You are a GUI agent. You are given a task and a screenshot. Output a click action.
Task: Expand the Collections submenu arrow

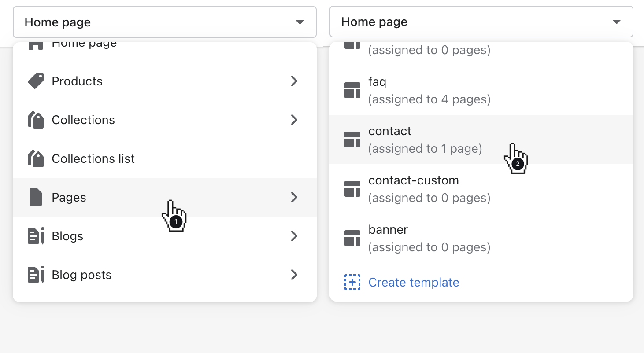[294, 120]
